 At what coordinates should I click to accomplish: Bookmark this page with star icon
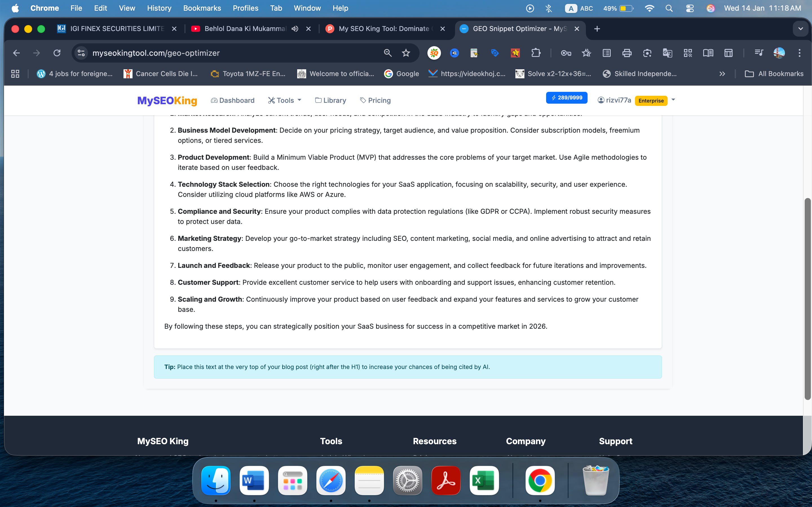coord(406,53)
